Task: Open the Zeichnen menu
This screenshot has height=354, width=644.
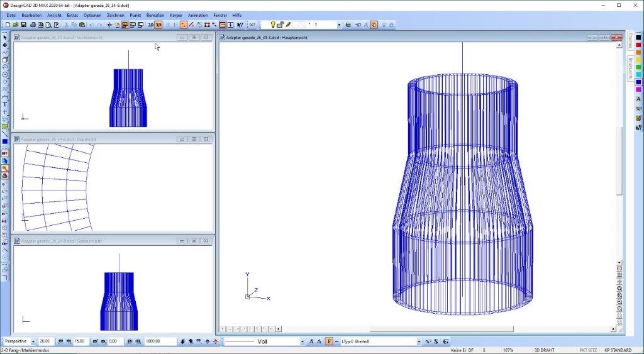Action: point(115,14)
